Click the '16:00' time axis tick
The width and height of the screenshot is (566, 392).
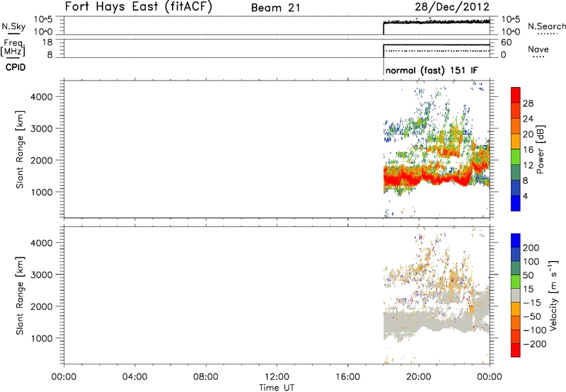pos(347,377)
